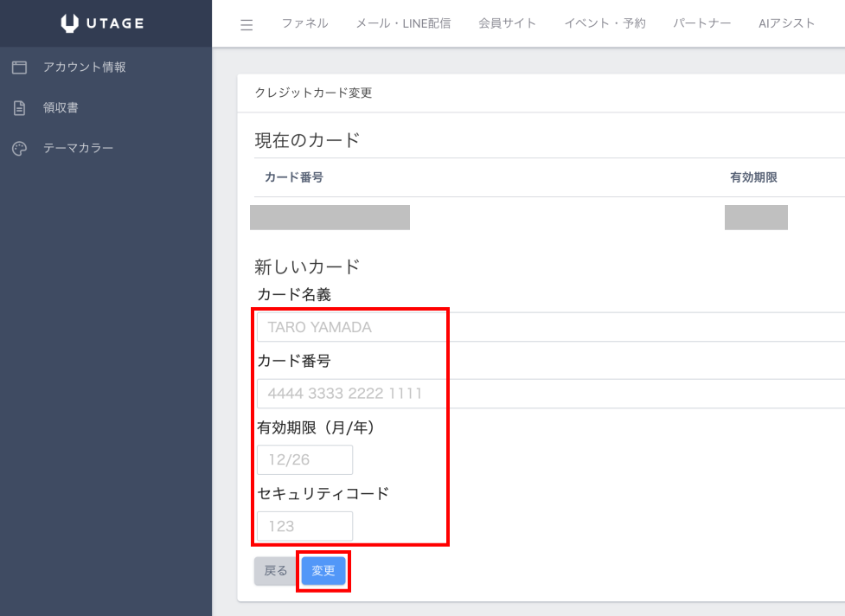This screenshot has width=845, height=616.
Task: Click the UTAGE logo icon
Action: (69, 23)
